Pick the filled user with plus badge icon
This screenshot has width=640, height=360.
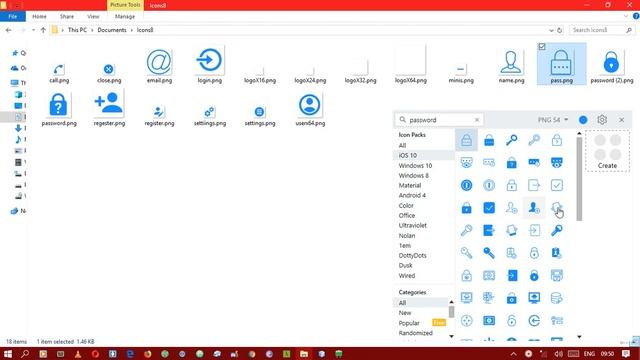[534, 208]
